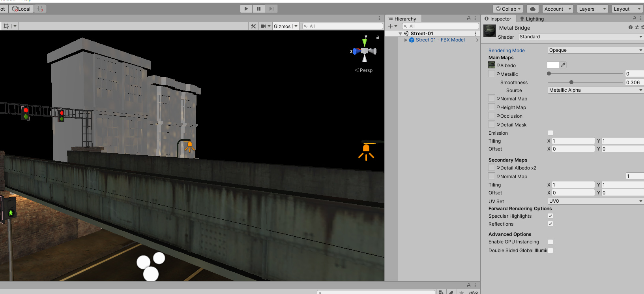The height and width of the screenshot is (294, 644).
Task: Open the Street-01 scene options menu
Action: coord(476,34)
